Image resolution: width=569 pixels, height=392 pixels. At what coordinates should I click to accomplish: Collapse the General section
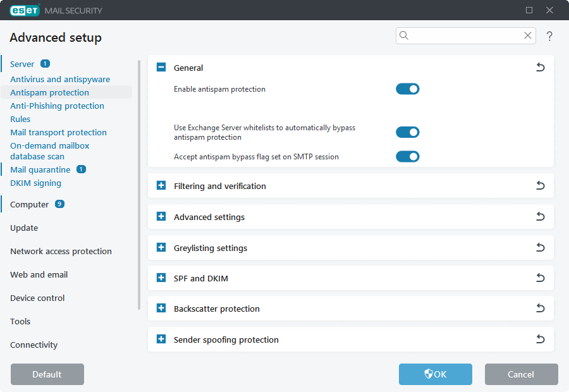tap(161, 67)
